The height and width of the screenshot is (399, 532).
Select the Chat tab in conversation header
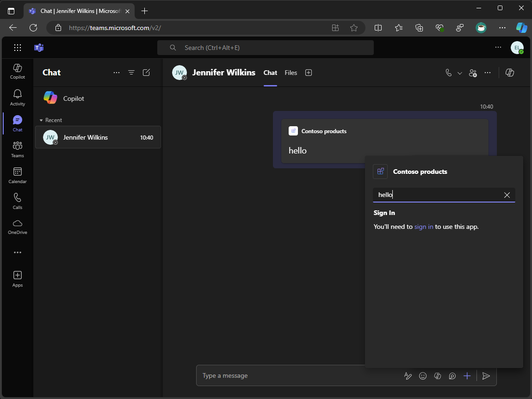tap(270, 73)
